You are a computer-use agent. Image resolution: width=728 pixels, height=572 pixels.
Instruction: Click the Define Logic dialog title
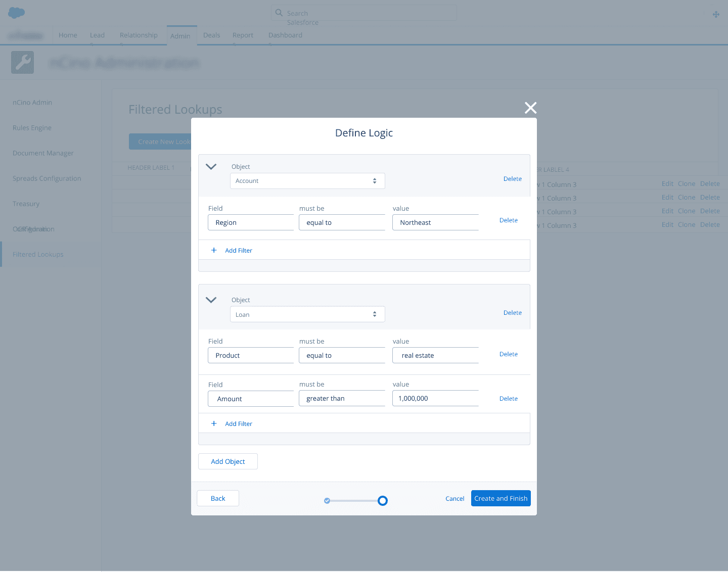364,133
